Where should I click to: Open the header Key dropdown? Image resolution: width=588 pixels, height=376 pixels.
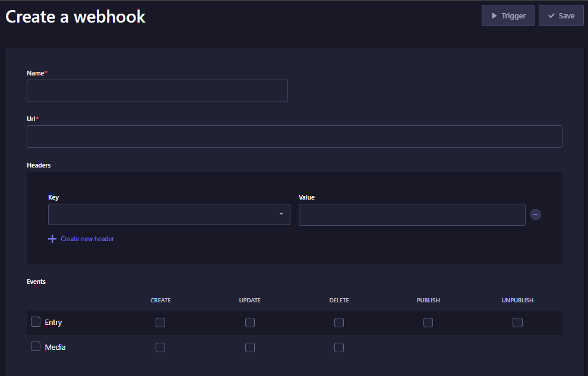pos(169,214)
